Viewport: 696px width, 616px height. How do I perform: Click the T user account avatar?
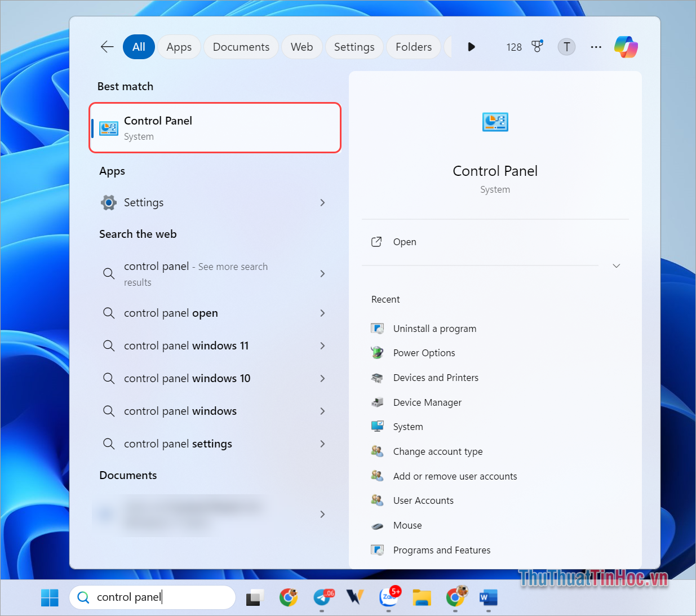(x=566, y=47)
